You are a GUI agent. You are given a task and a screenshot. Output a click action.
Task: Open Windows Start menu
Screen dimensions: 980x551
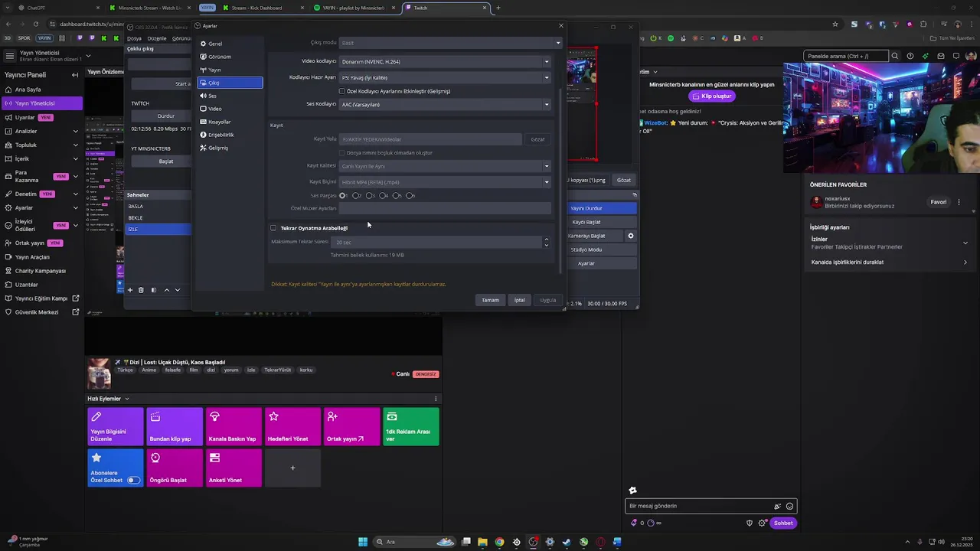pyautogui.click(x=363, y=542)
